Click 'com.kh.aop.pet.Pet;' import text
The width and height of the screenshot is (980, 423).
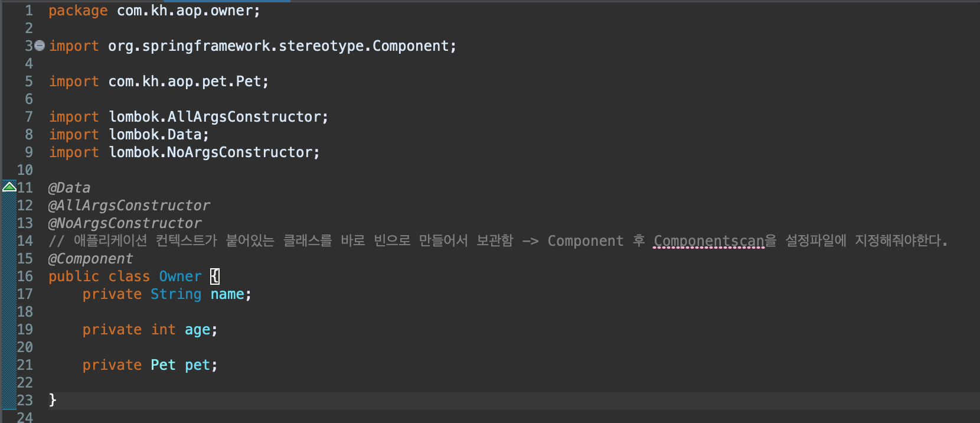pos(188,82)
